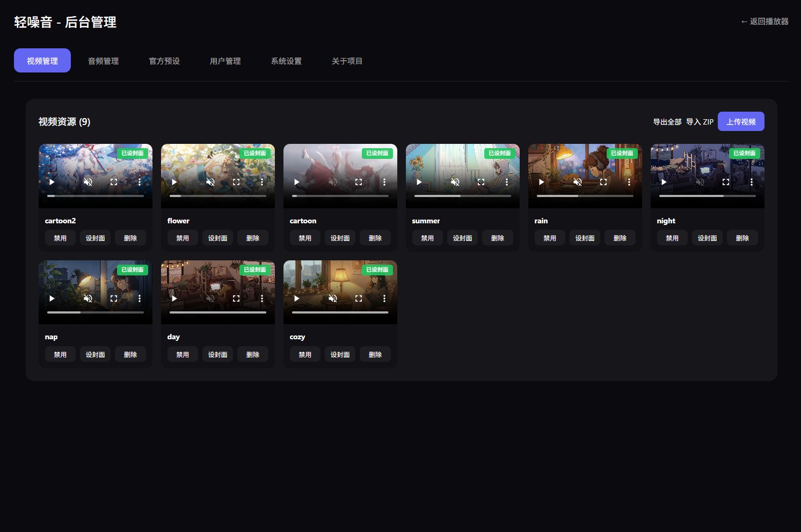801x532 pixels.
Task: Open more options on the summer video
Action: (507, 182)
